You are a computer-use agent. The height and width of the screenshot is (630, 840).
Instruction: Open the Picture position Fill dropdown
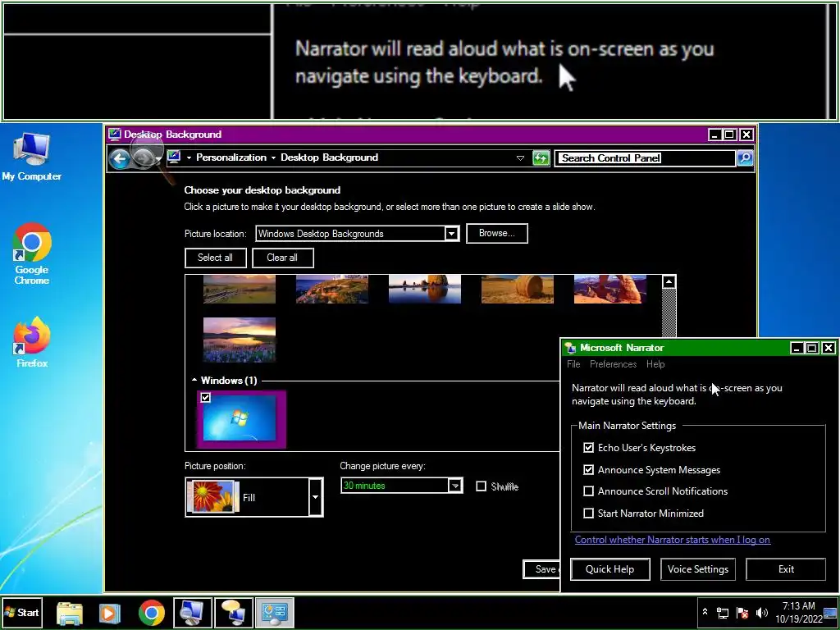(316, 497)
